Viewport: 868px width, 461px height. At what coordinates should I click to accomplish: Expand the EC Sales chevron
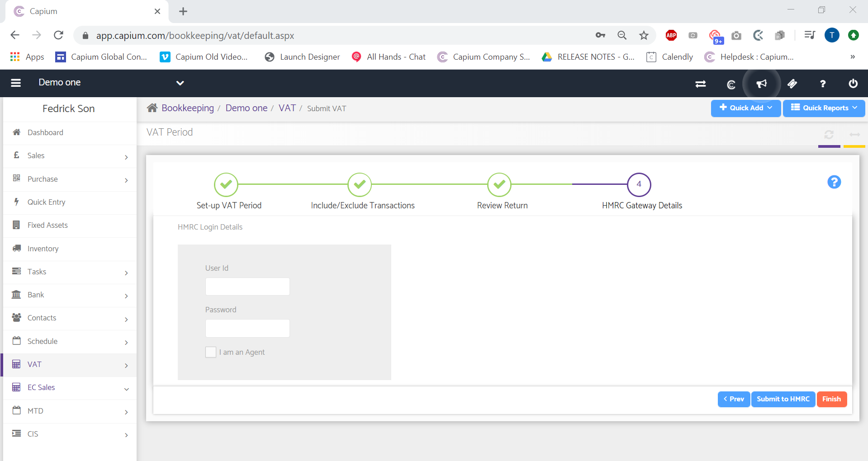127,389
